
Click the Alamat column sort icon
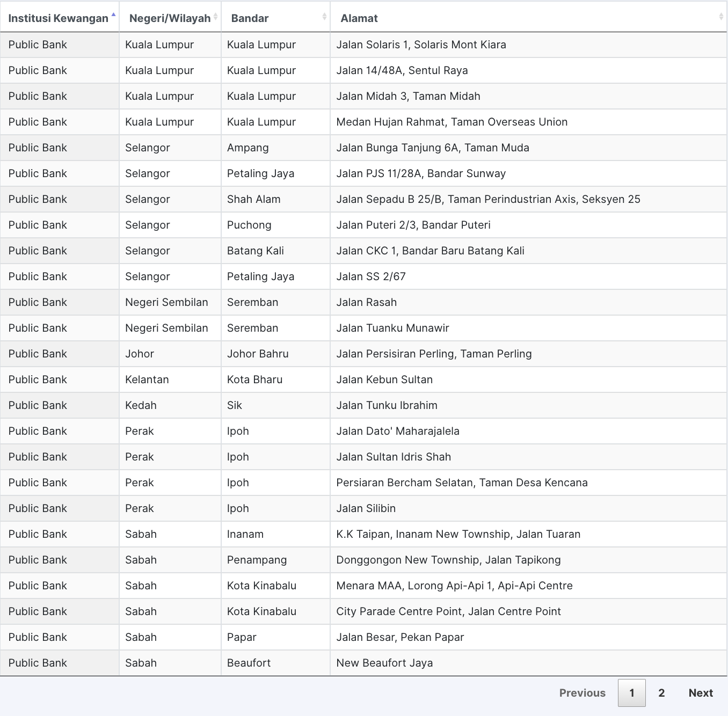point(720,17)
